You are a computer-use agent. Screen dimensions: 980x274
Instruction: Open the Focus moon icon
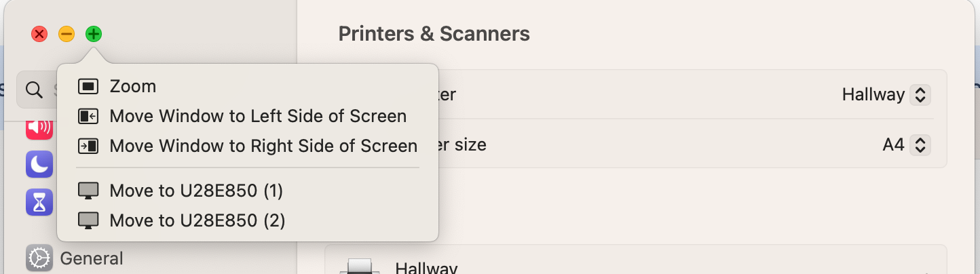pyautogui.click(x=39, y=164)
